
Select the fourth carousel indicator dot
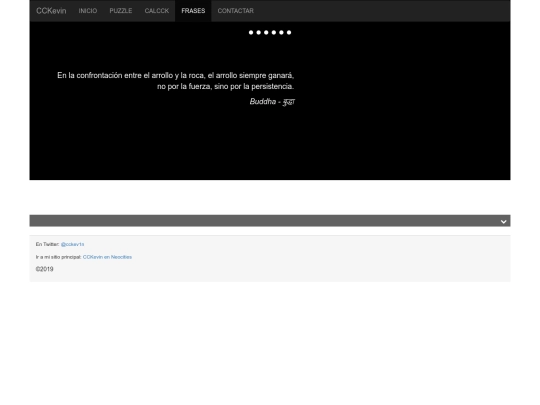pos(274,32)
